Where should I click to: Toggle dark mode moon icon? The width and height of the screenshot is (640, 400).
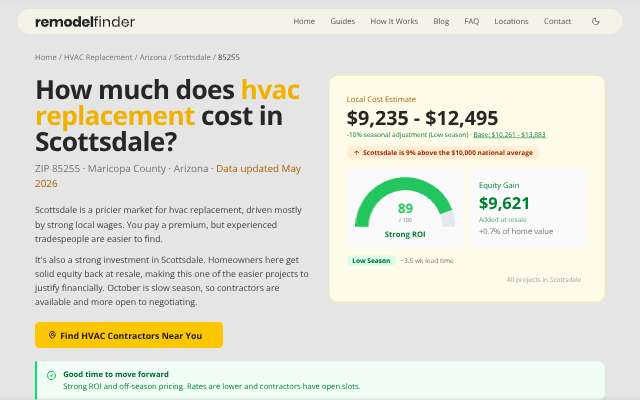pyautogui.click(x=596, y=21)
